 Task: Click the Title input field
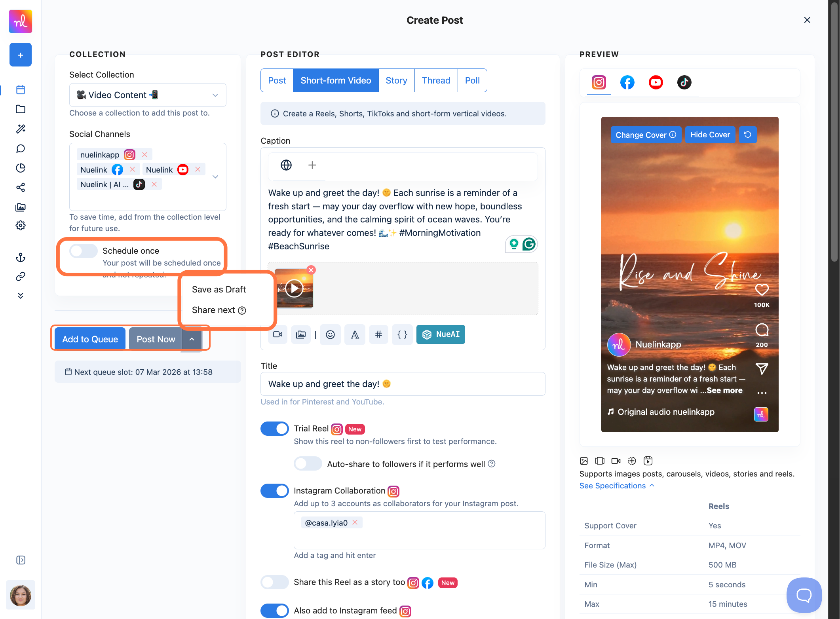coord(403,384)
